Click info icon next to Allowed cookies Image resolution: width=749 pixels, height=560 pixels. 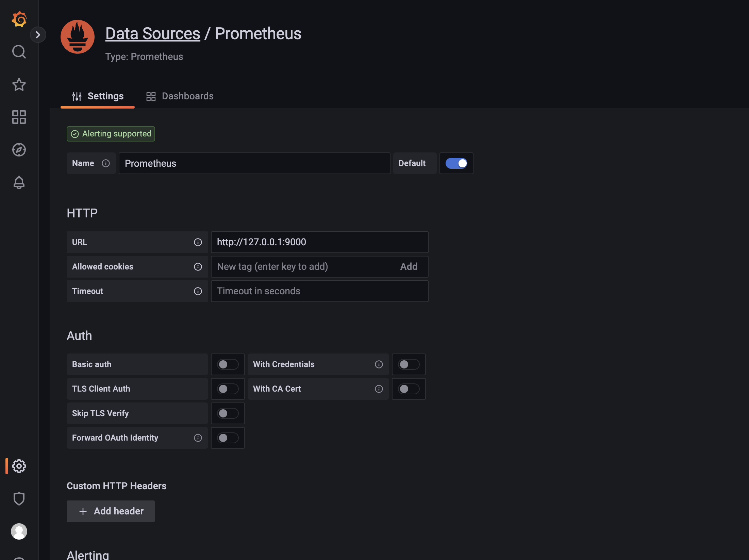click(198, 267)
